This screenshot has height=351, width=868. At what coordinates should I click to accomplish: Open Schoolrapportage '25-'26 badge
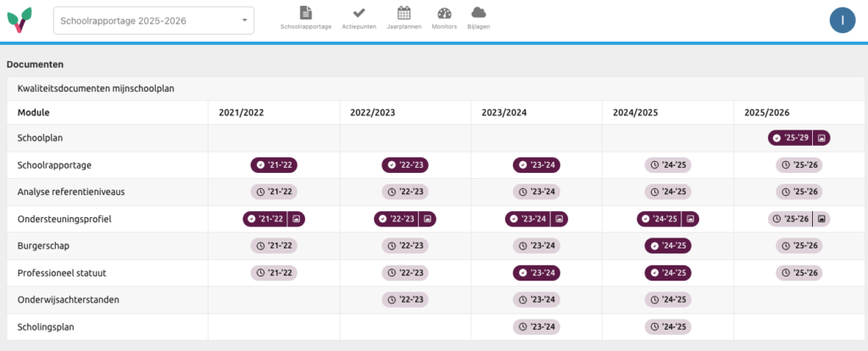tap(798, 164)
